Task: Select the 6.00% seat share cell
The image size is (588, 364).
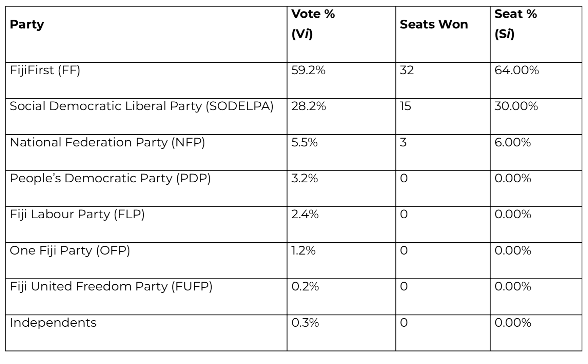Action: click(513, 142)
